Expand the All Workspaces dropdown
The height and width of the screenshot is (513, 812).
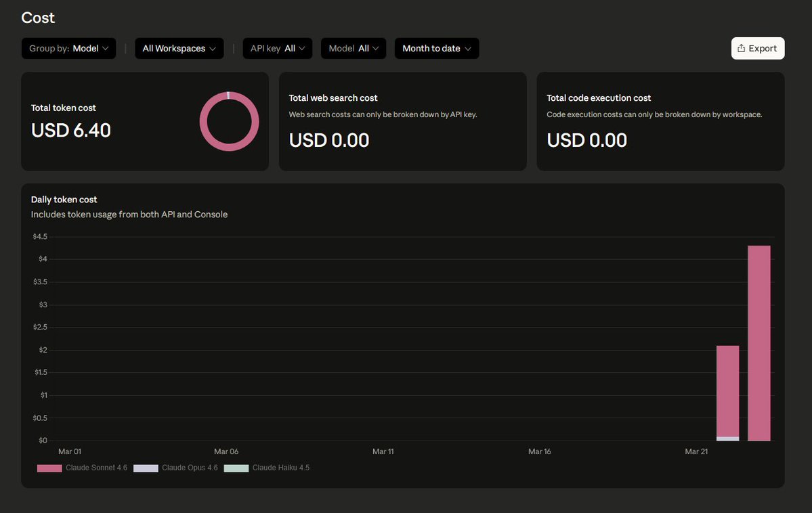(x=179, y=48)
